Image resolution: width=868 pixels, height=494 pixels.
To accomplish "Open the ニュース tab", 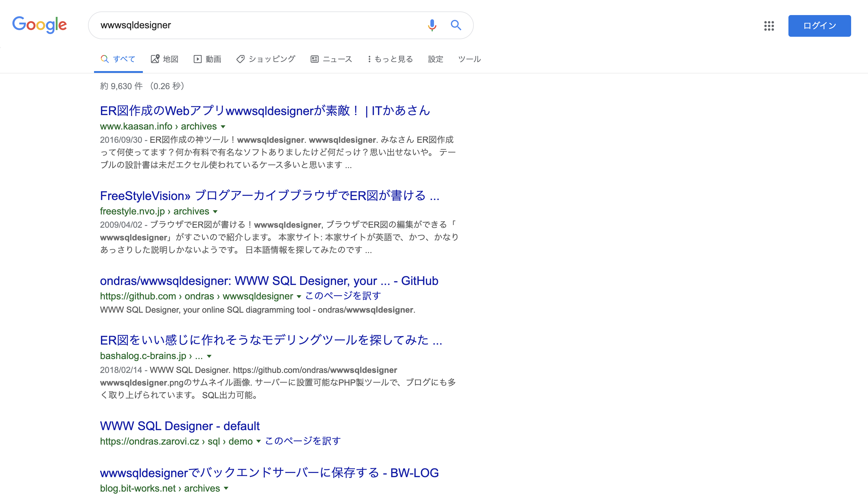I will 331,59.
